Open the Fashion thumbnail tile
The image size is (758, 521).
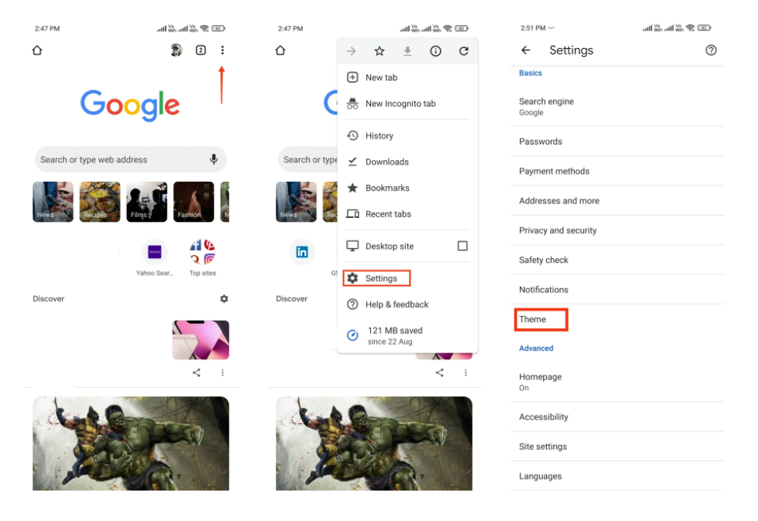[193, 202]
